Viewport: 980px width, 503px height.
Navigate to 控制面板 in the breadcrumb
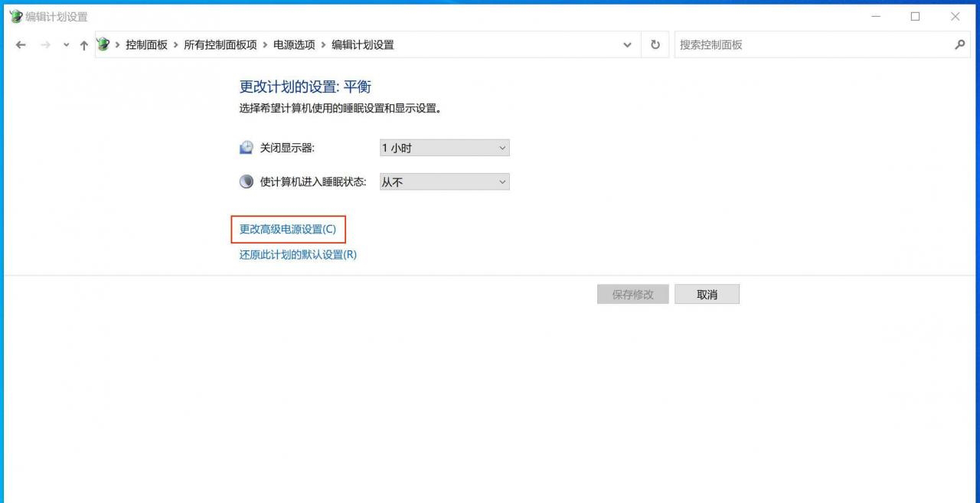pos(146,45)
